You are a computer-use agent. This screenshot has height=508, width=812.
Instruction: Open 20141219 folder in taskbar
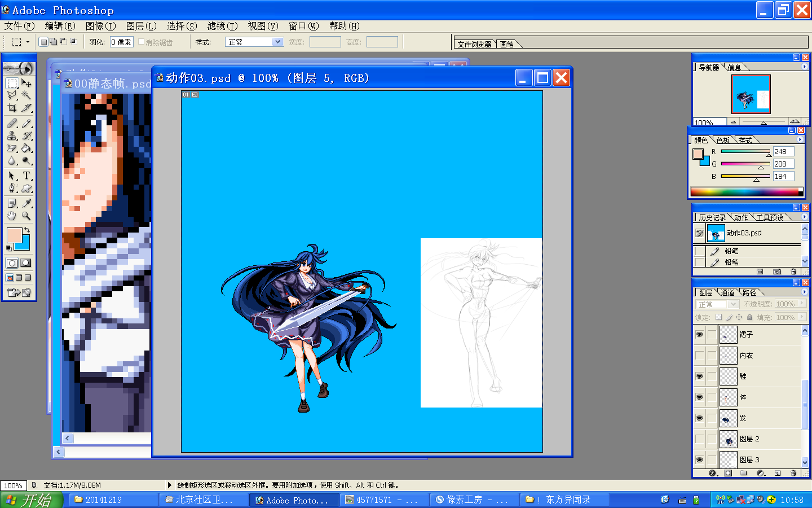coord(114,500)
